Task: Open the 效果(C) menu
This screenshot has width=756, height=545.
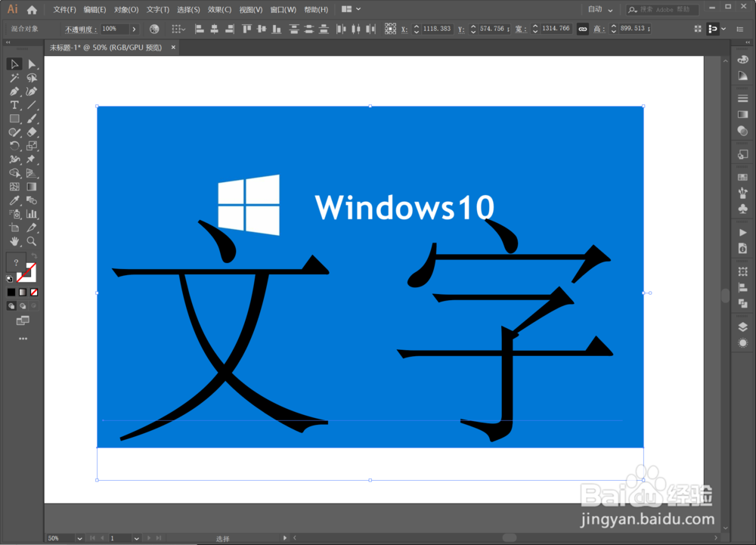Action: click(x=219, y=10)
